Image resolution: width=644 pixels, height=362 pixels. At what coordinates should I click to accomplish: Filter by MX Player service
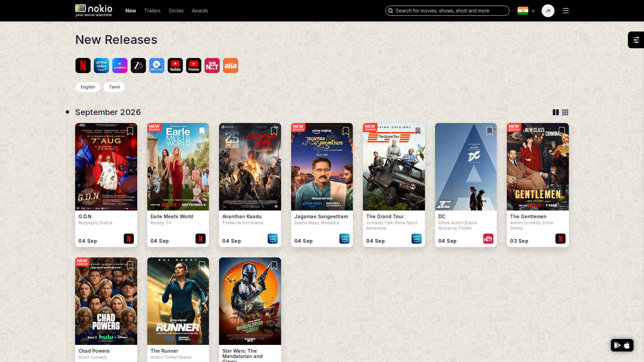157,66
